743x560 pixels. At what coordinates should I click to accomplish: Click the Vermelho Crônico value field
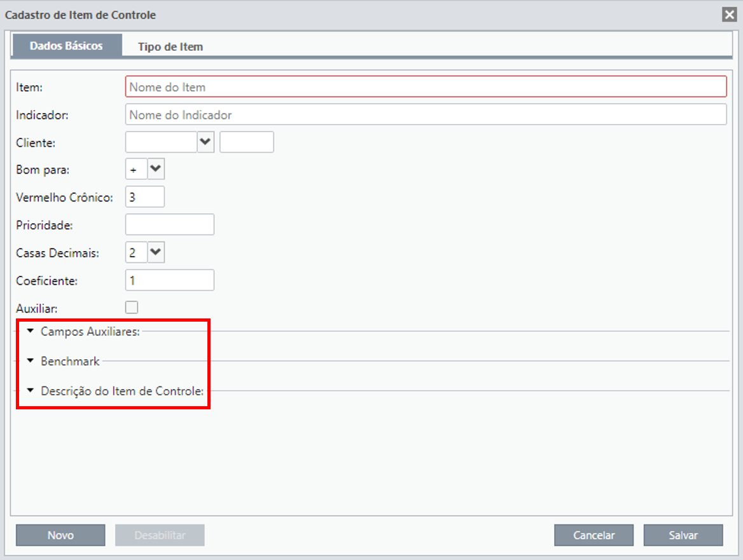145,197
